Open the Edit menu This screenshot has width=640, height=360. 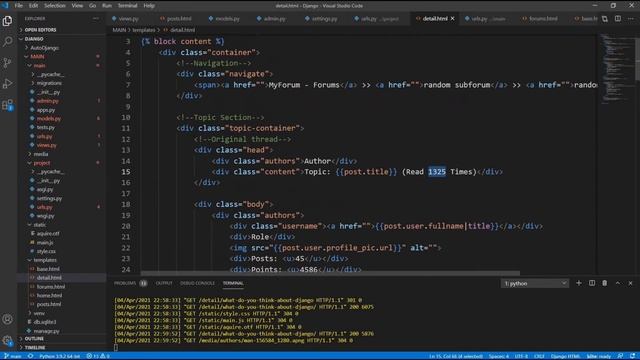(x=33, y=6)
